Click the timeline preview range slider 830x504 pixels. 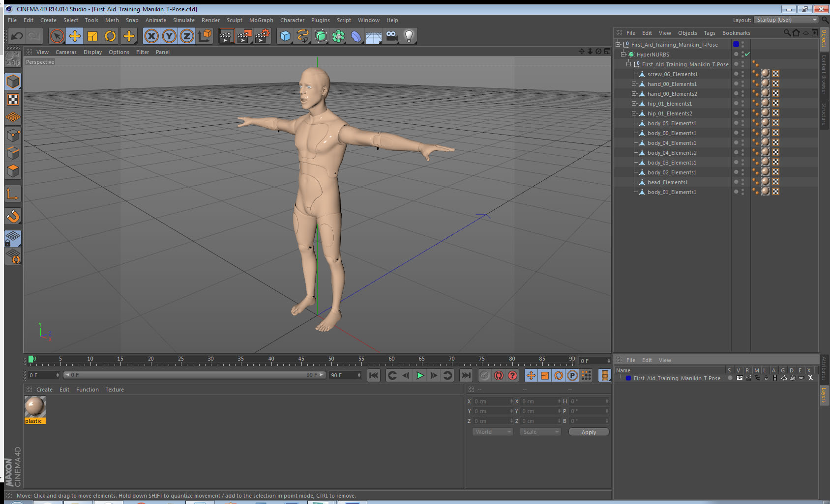(195, 375)
